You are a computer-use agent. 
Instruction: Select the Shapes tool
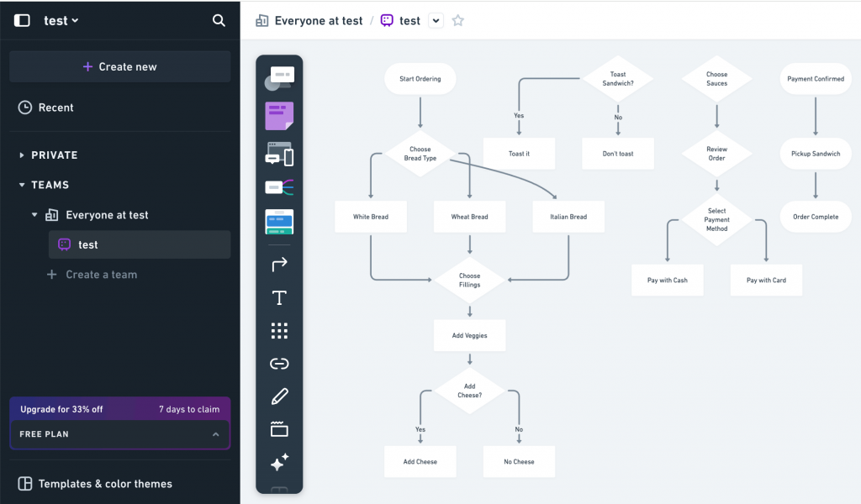click(x=279, y=77)
